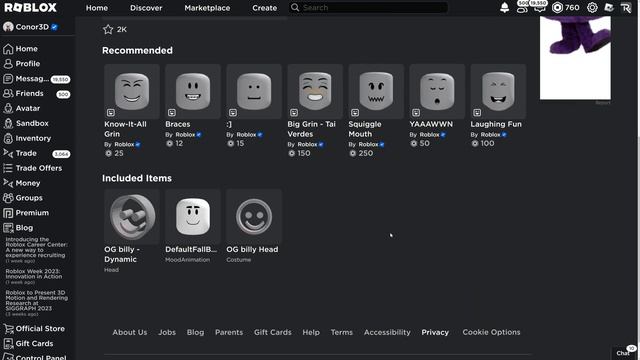Image resolution: width=640 pixels, height=360 pixels.
Task: Open Create in top navigation
Action: tap(264, 8)
